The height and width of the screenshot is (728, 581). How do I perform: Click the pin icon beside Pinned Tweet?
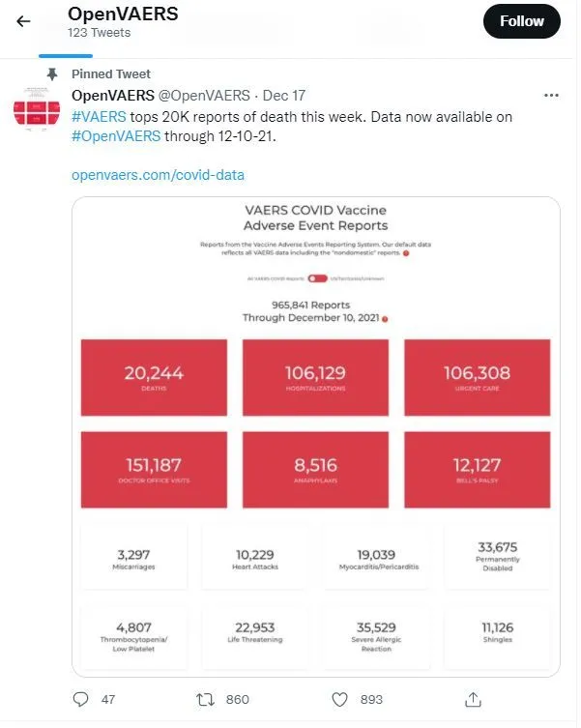pos(51,74)
